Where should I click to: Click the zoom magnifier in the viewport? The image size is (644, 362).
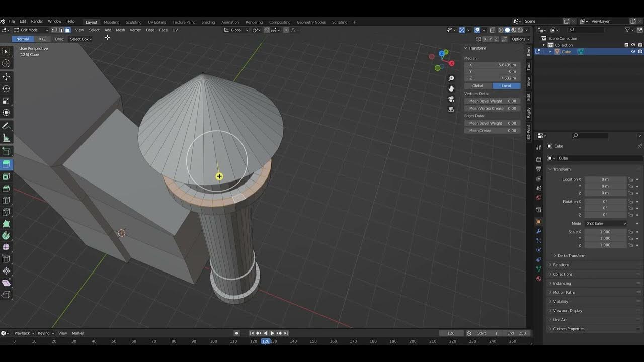coord(451,78)
